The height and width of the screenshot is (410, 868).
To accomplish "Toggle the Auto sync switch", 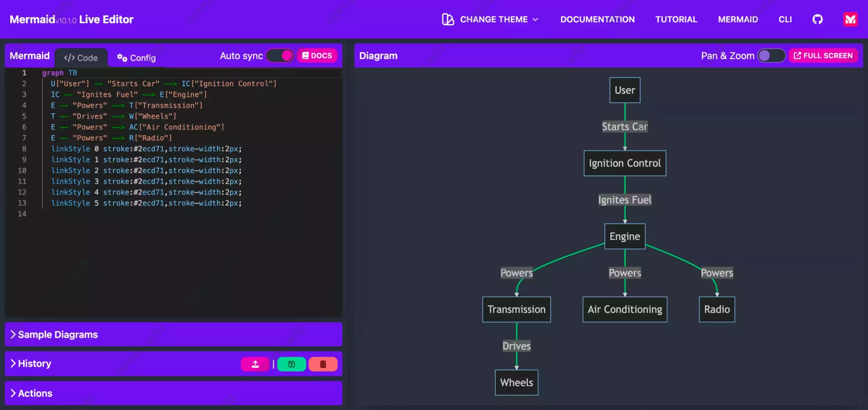I will click(x=280, y=56).
